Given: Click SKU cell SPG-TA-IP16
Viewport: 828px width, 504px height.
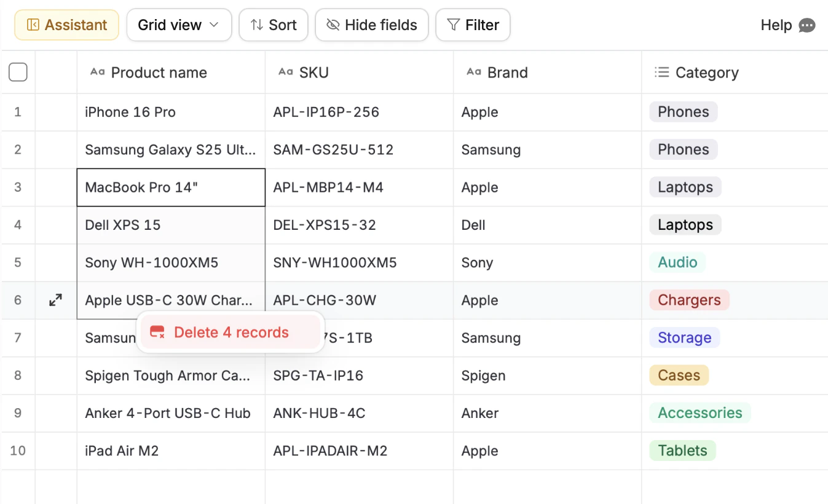Looking at the screenshot, I should click(x=359, y=376).
